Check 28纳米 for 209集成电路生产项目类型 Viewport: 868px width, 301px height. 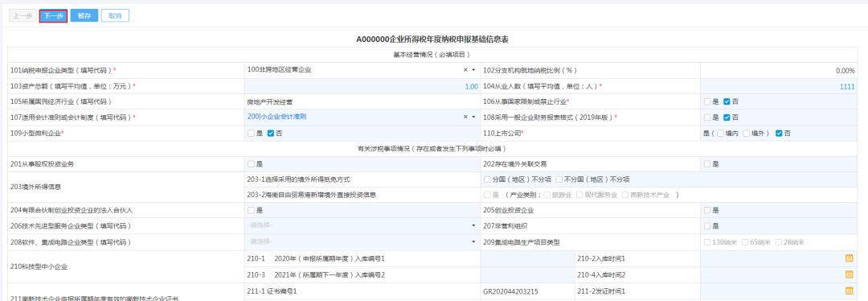pos(778,242)
